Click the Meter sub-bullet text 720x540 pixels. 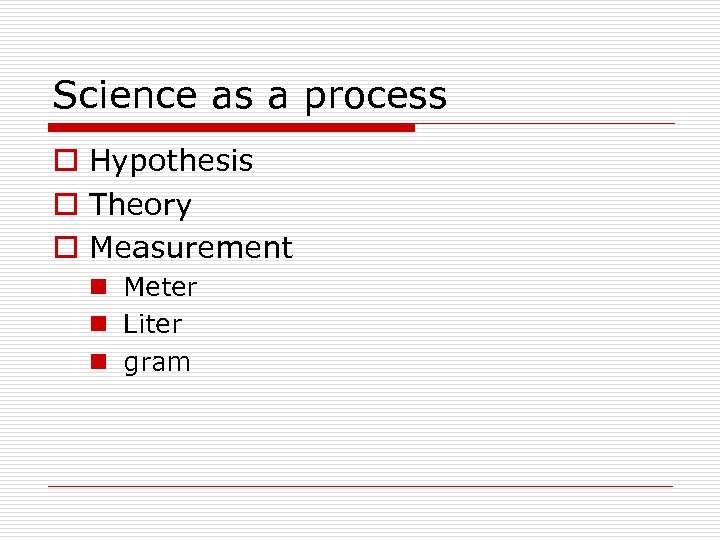pos(160,287)
